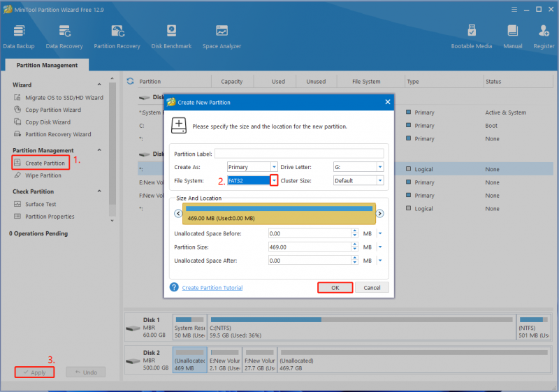This screenshot has width=559, height=392.
Task: Click the Partition Label input field
Action: pyautogui.click(x=299, y=154)
